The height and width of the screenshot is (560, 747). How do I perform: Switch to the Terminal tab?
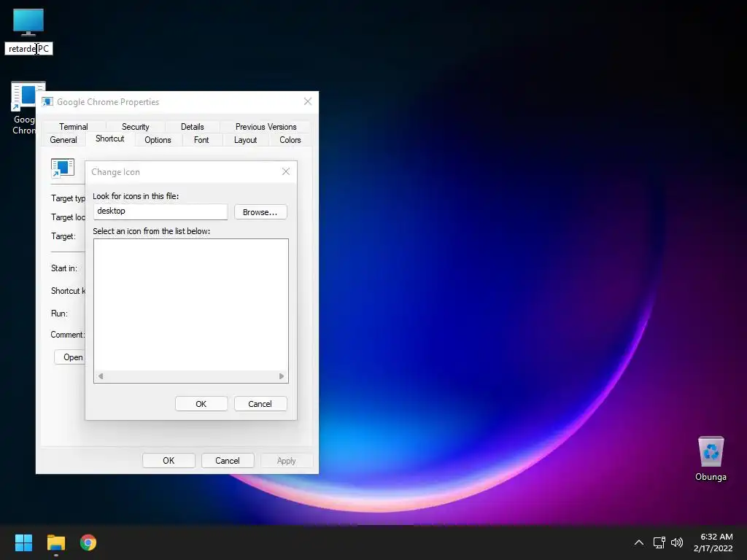point(74,127)
